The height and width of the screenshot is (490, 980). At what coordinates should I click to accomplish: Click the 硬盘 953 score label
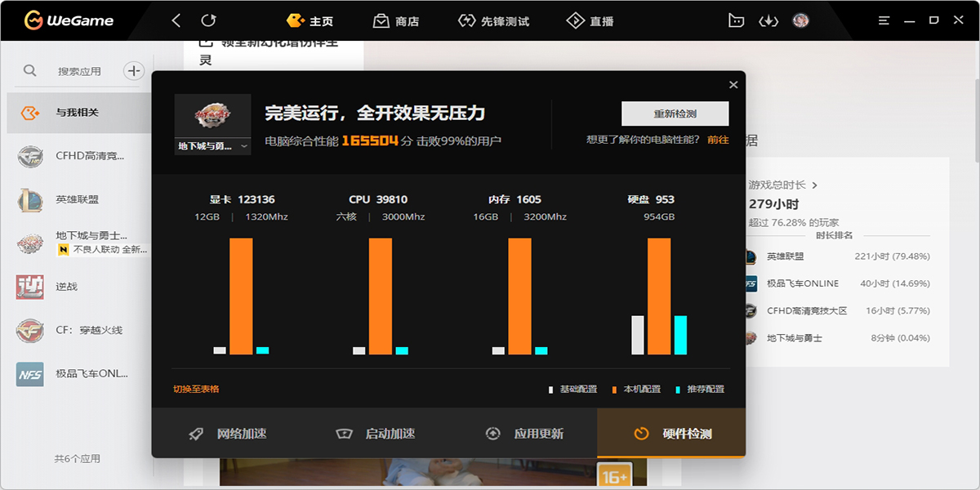651,199
